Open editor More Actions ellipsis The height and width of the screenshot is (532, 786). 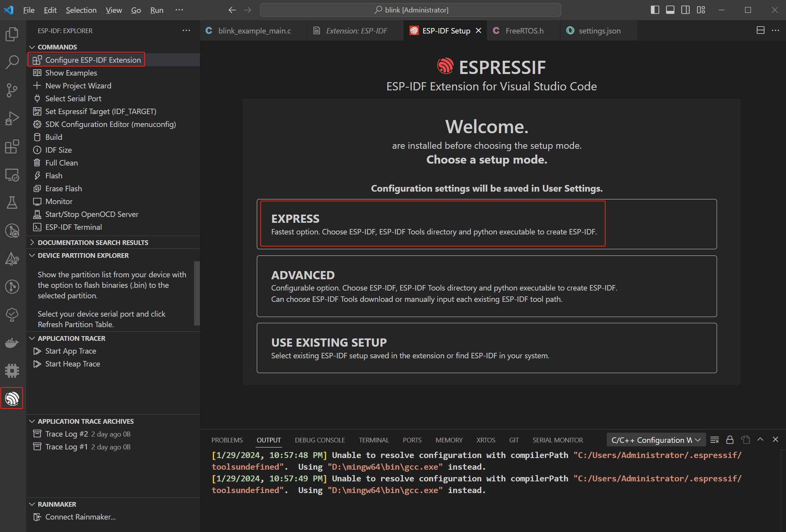point(775,30)
